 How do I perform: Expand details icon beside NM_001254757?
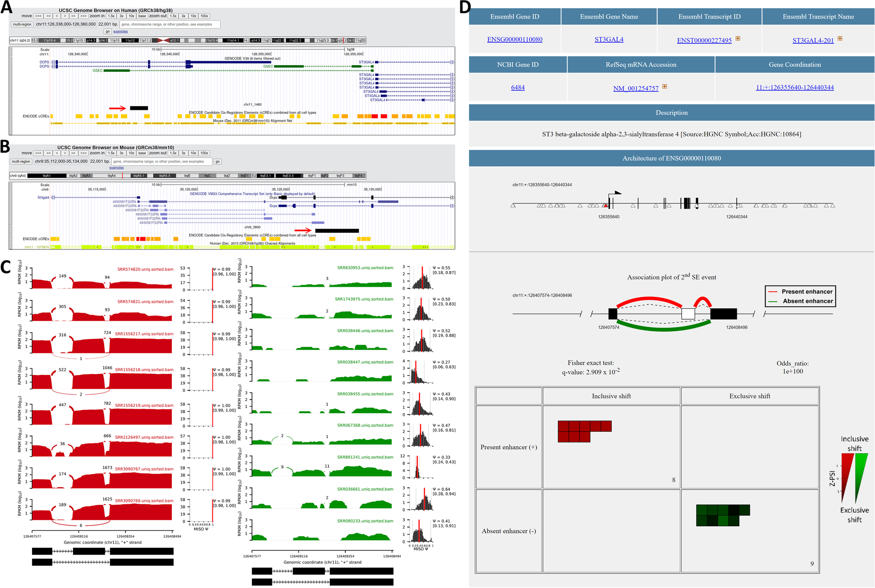pos(665,86)
